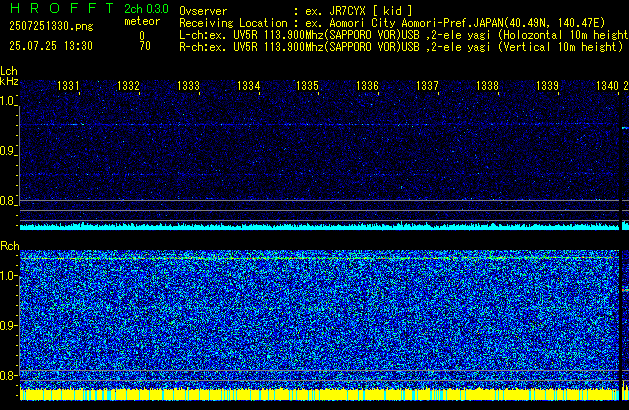The height and width of the screenshot is (410, 629).
Task: Click the Rch 0.8 kHz axis label
Action: (8, 375)
